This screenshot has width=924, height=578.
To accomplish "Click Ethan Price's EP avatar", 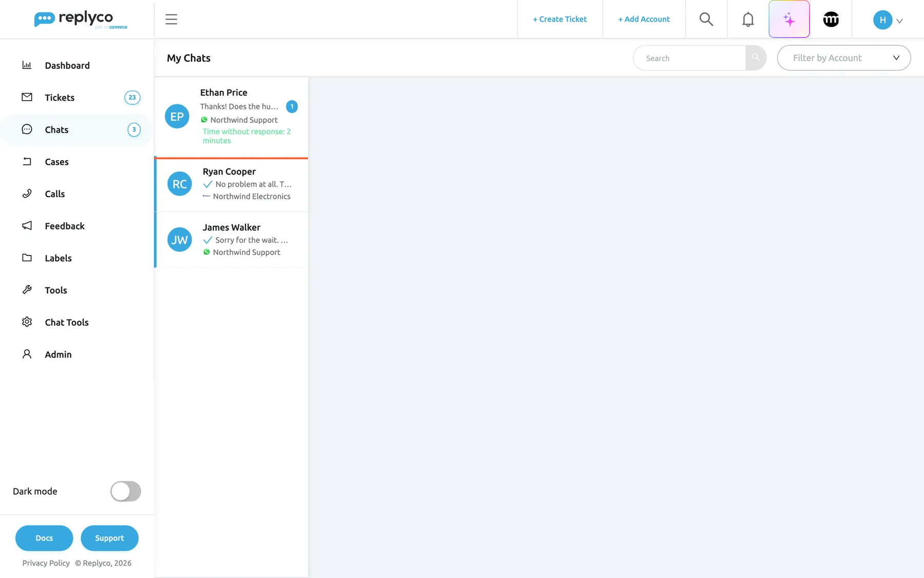I will coord(177,117).
